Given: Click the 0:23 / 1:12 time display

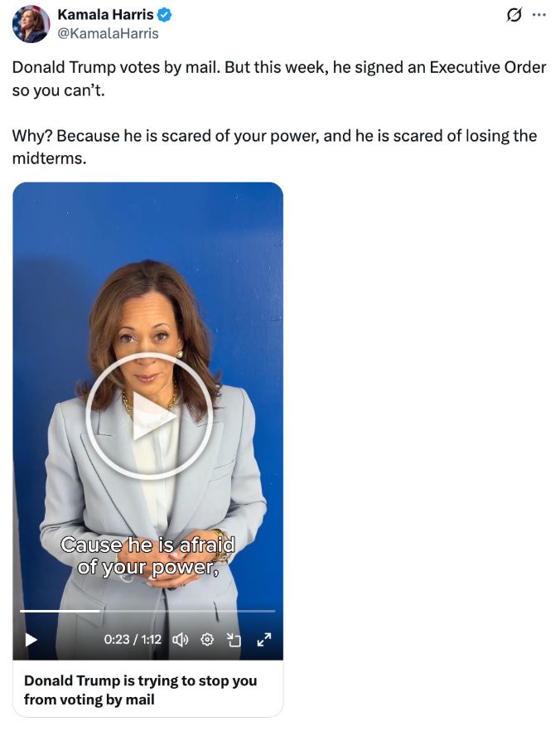Looking at the screenshot, I should coord(133,639).
